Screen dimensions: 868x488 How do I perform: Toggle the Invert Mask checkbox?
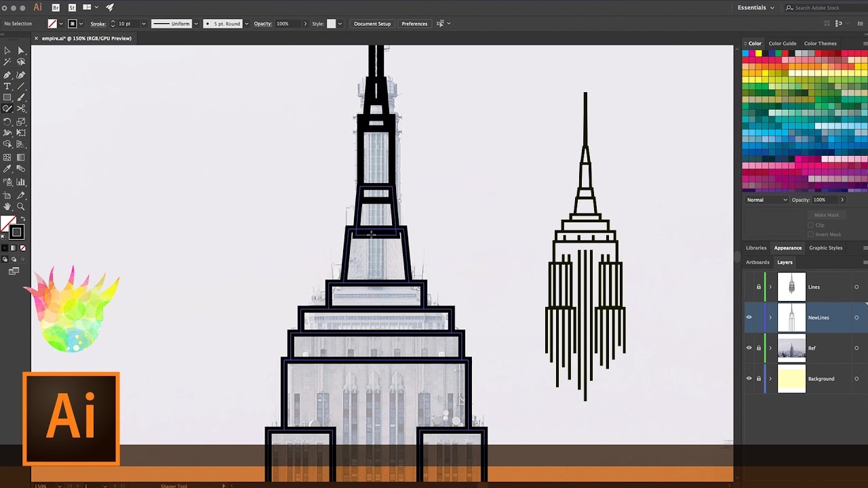[x=810, y=235]
